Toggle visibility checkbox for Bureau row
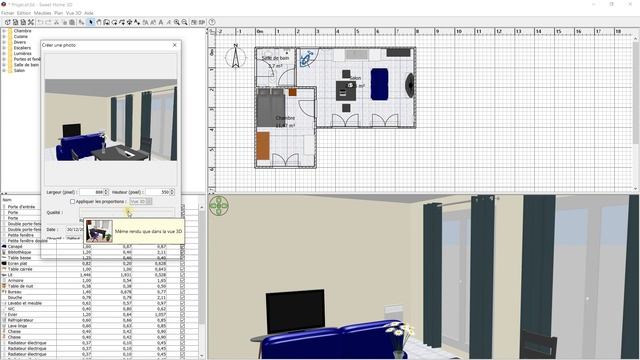Viewport: 640px width, 360px height. click(x=182, y=292)
